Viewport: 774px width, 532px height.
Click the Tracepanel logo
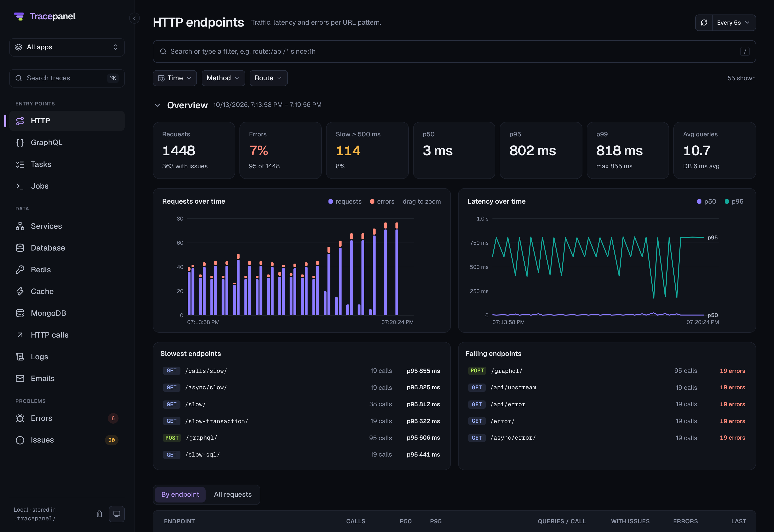coord(44,16)
